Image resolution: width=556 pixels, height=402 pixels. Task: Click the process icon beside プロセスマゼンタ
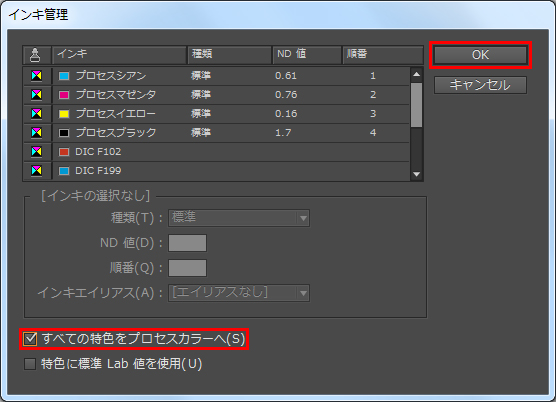[37, 95]
